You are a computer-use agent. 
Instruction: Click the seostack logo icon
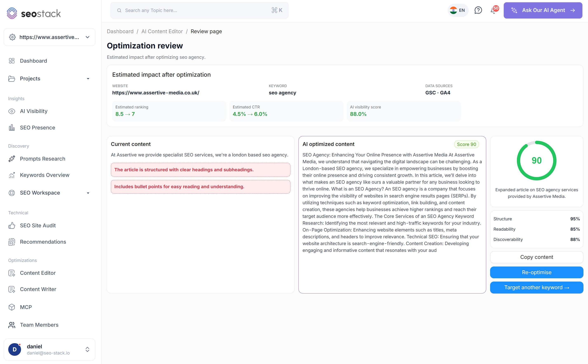click(12, 13)
